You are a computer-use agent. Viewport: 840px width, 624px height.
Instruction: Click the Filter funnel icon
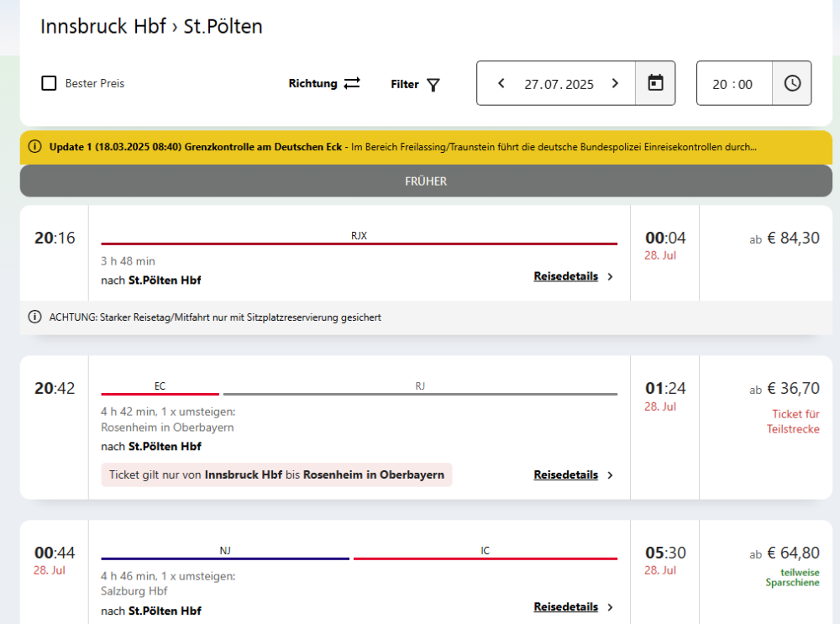[433, 84]
